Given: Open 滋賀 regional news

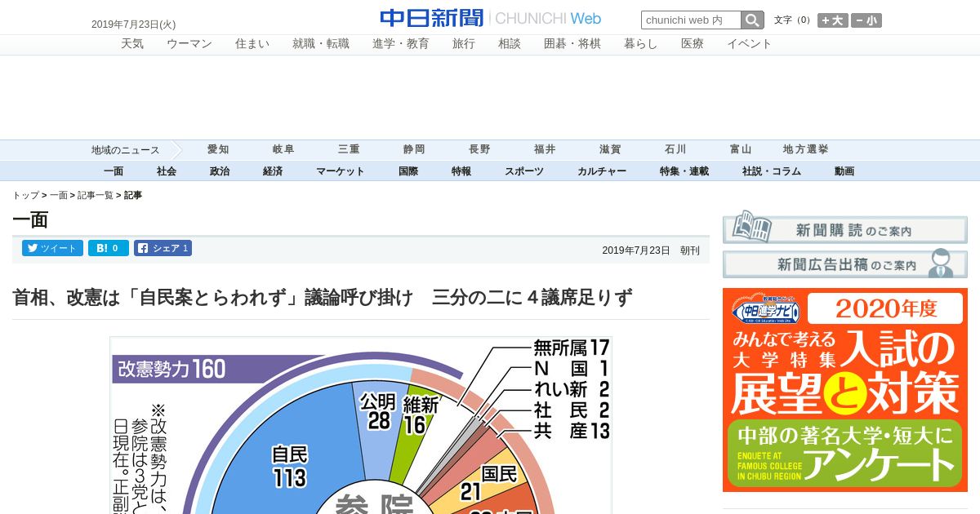Looking at the screenshot, I should tap(610, 149).
